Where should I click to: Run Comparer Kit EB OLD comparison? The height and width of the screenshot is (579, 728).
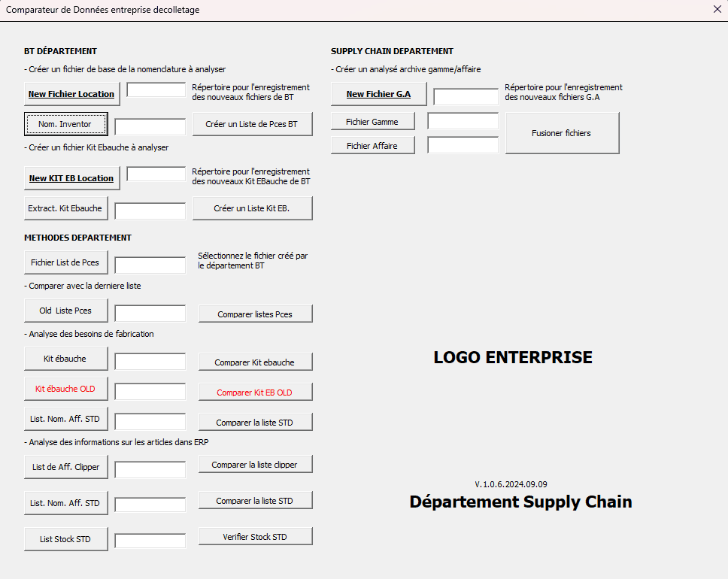point(255,392)
